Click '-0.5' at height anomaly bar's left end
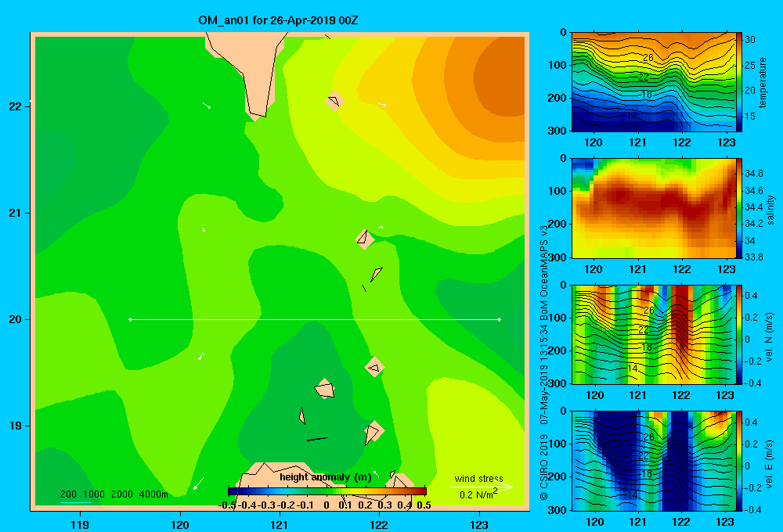Screen dimensions: 783x532 pos(227,505)
